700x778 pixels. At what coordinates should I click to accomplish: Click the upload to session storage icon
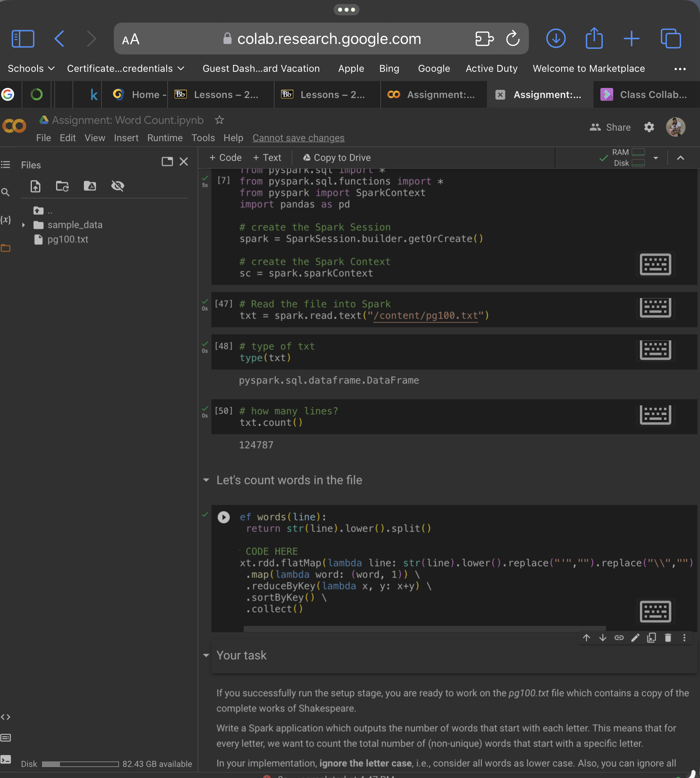[x=36, y=186]
